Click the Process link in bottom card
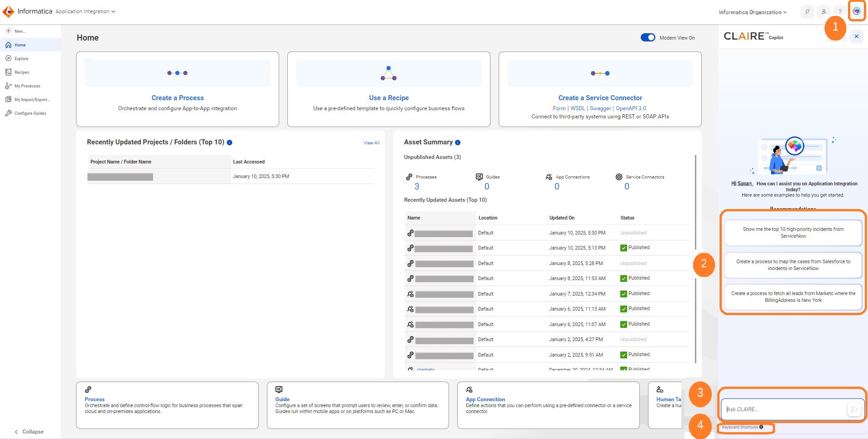Viewport: 868px width, 439px height. coord(94,399)
